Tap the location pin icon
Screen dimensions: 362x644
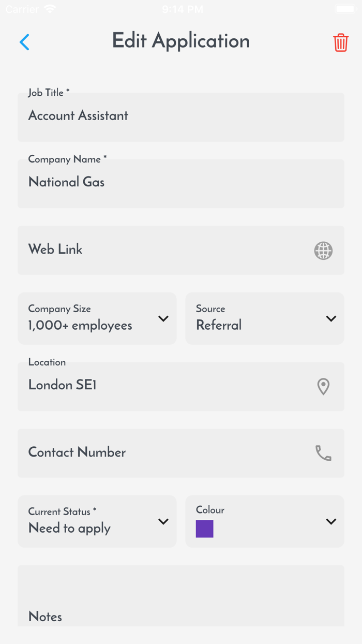(323, 386)
